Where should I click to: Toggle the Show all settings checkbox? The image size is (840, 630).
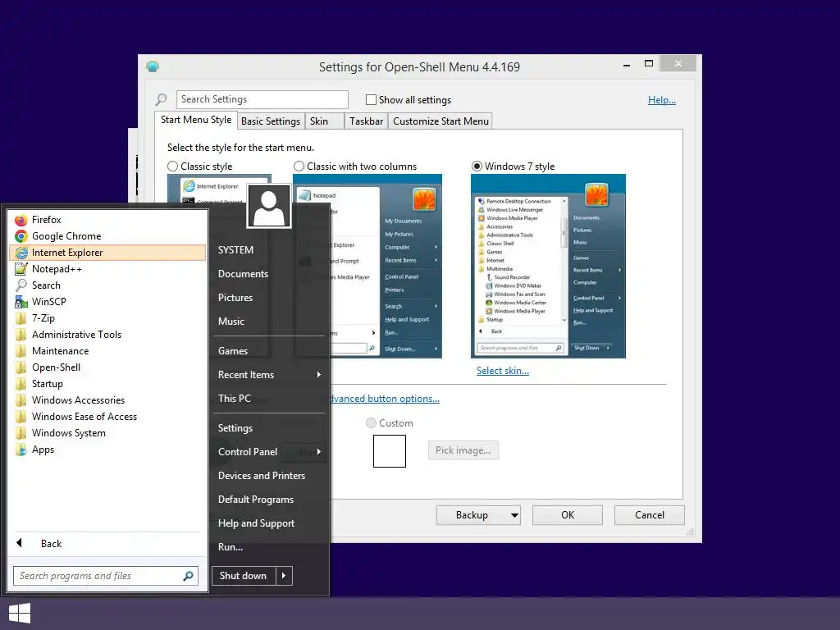(371, 99)
